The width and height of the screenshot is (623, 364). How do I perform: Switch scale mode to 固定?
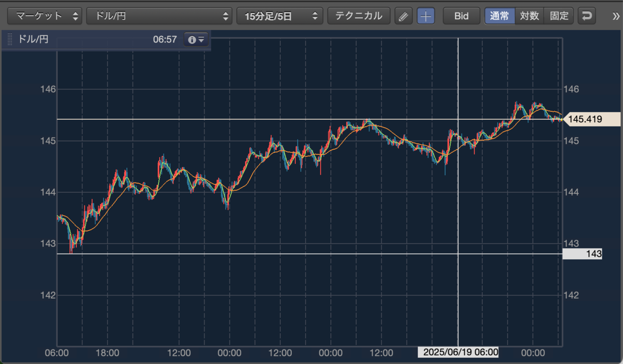click(559, 16)
